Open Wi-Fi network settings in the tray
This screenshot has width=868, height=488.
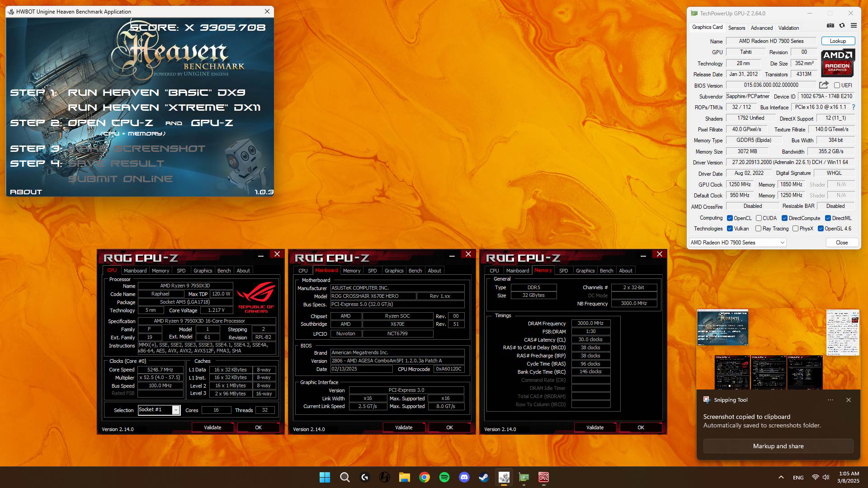815,477
